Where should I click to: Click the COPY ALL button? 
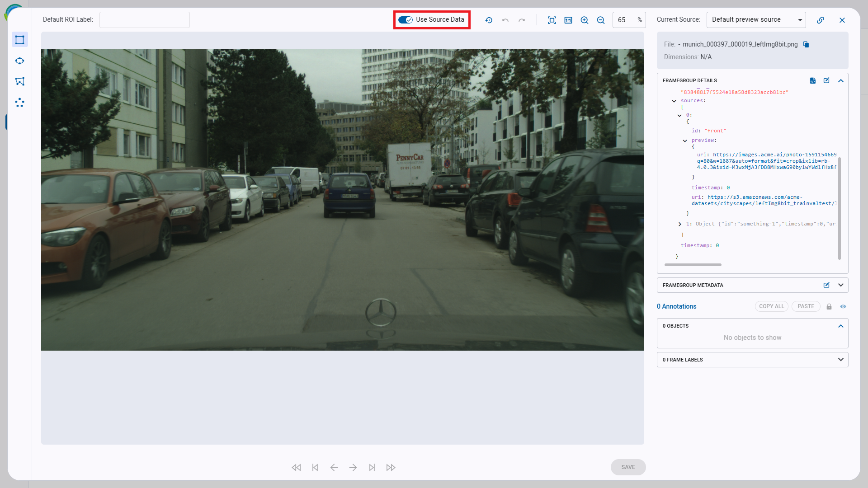(771, 306)
